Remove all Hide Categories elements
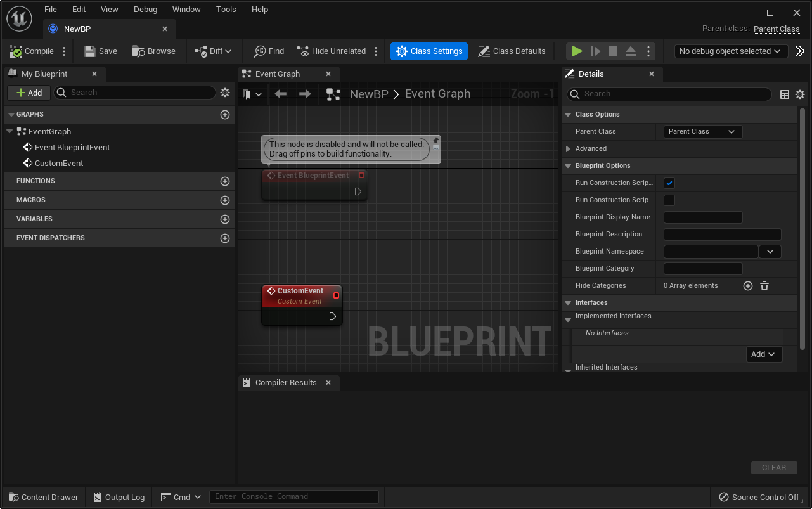The image size is (812, 509). [x=764, y=286]
